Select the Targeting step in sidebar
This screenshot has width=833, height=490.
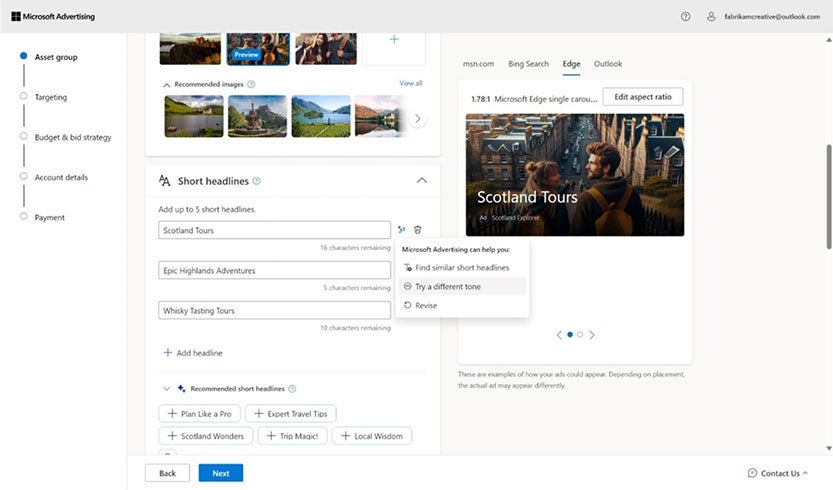point(51,97)
